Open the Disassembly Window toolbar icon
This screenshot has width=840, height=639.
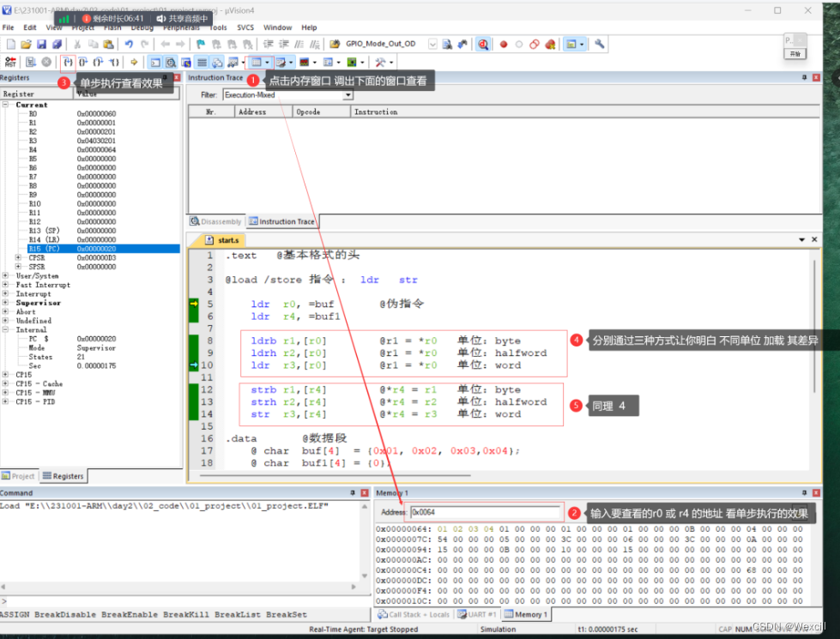(x=170, y=62)
